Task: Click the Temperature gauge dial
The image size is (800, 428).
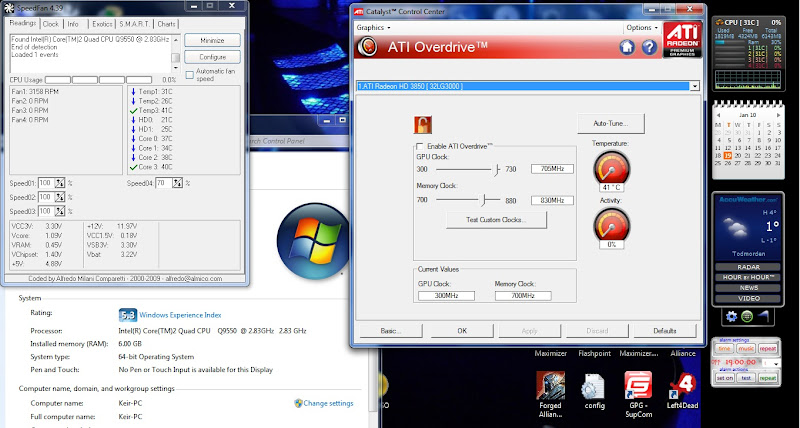Action: [611, 168]
